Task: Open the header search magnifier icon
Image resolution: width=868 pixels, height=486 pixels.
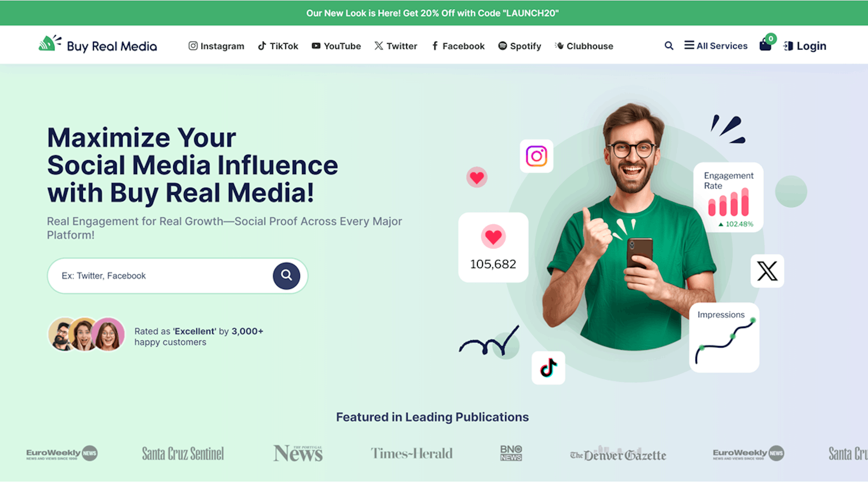Action: click(x=669, y=46)
